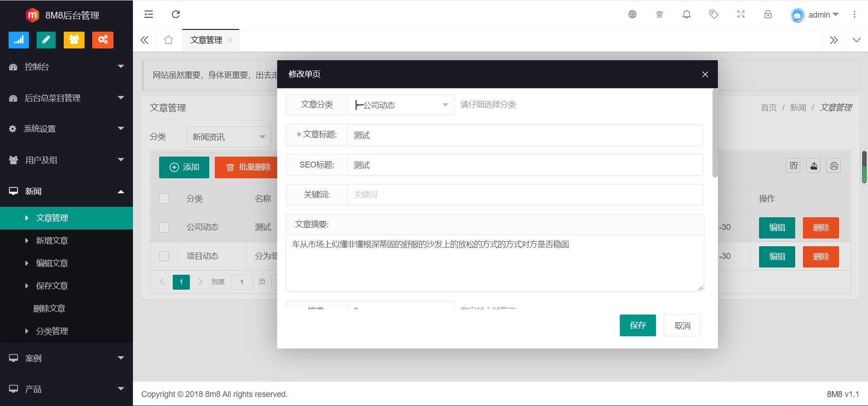Image resolution: width=868 pixels, height=406 pixels.
Task: Expand the 系统设置 sidebar menu
Action: 66,129
